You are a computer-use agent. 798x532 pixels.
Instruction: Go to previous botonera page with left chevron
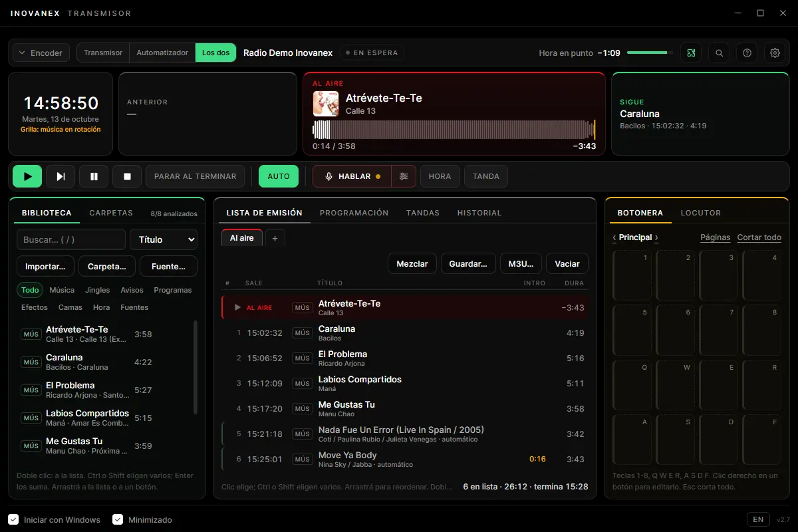pos(614,237)
